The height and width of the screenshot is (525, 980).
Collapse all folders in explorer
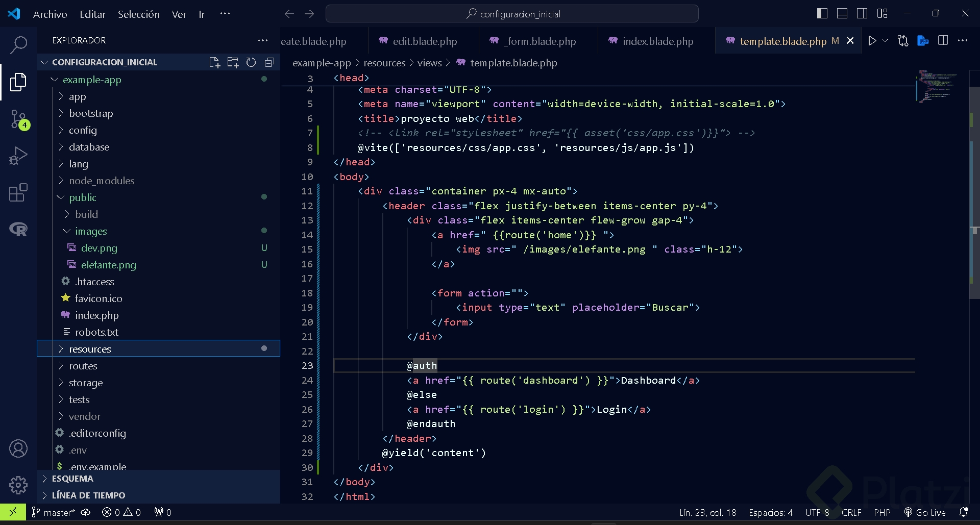[x=269, y=62]
